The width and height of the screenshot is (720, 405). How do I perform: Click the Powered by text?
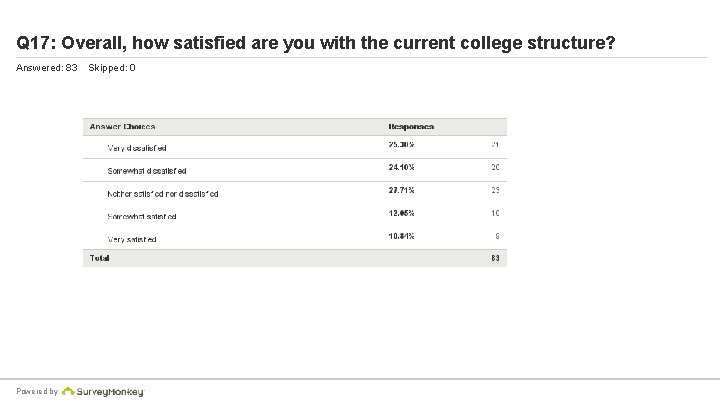[37, 392]
